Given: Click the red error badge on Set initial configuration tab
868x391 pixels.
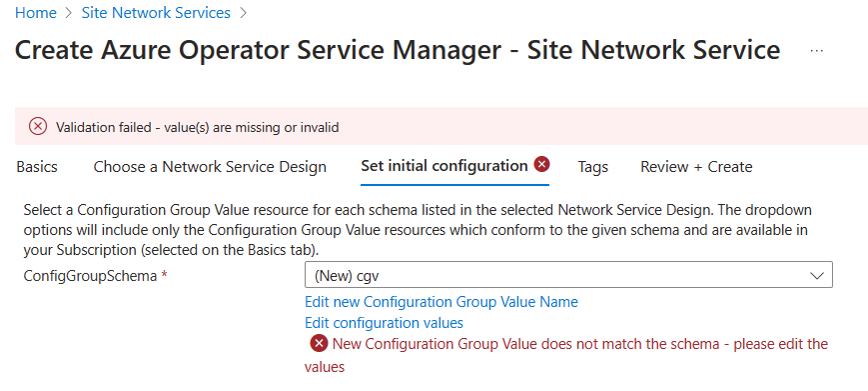Looking at the screenshot, I should [x=542, y=164].
